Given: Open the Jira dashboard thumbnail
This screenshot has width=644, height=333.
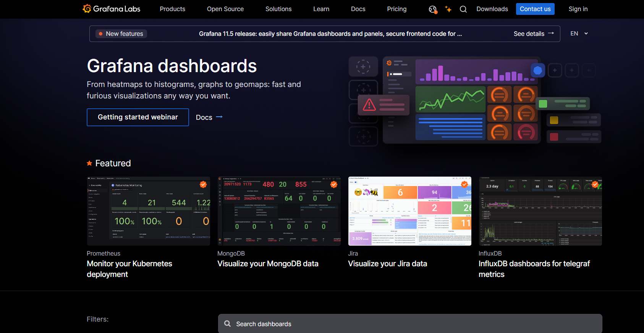Looking at the screenshot, I should [410, 211].
